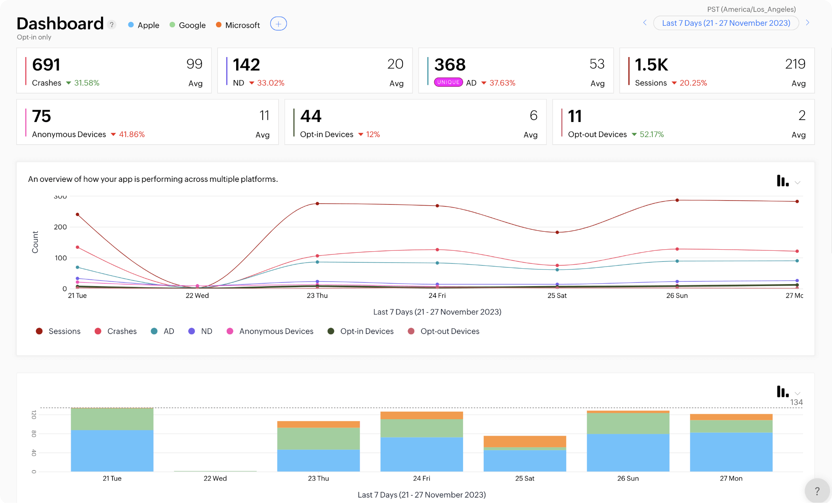
Task: Click the stacked chart's bar chart icon
Action: click(782, 391)
